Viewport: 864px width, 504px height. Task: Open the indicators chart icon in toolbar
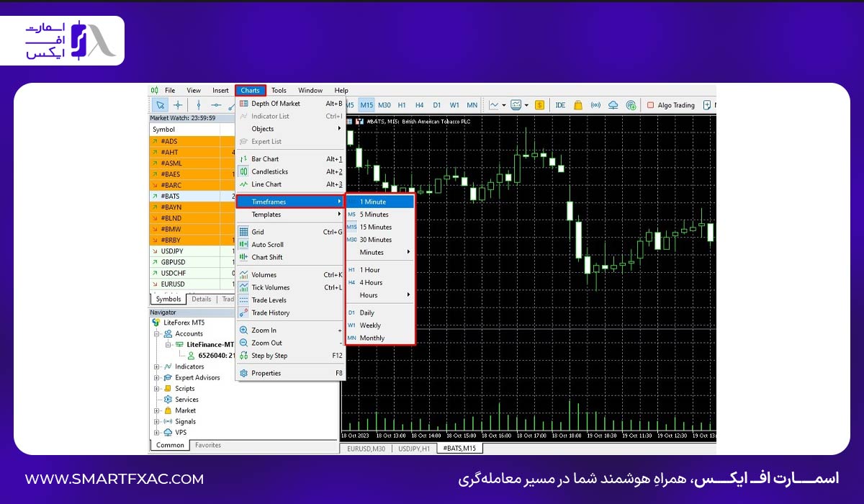click(516, 105)
